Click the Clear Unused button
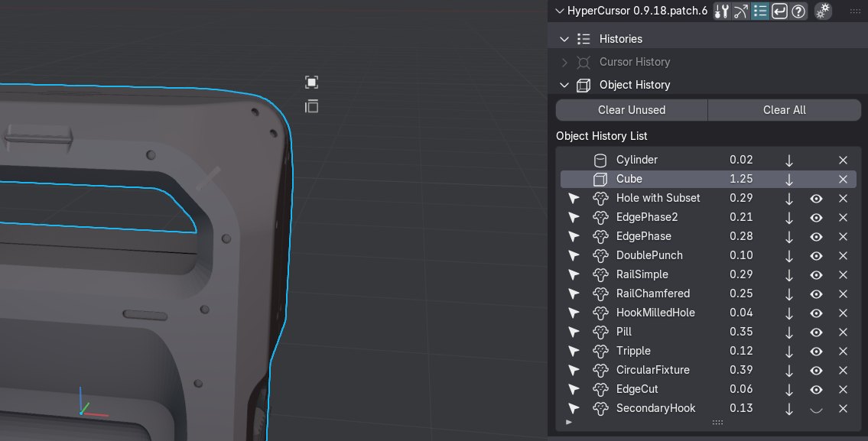Image resolution: width=868 pixels, height=441 pixels. 631,110
